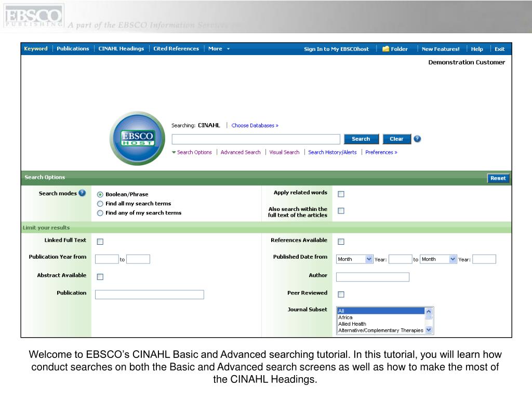
Task: Expand Preferences link
Action: [381, 152]
